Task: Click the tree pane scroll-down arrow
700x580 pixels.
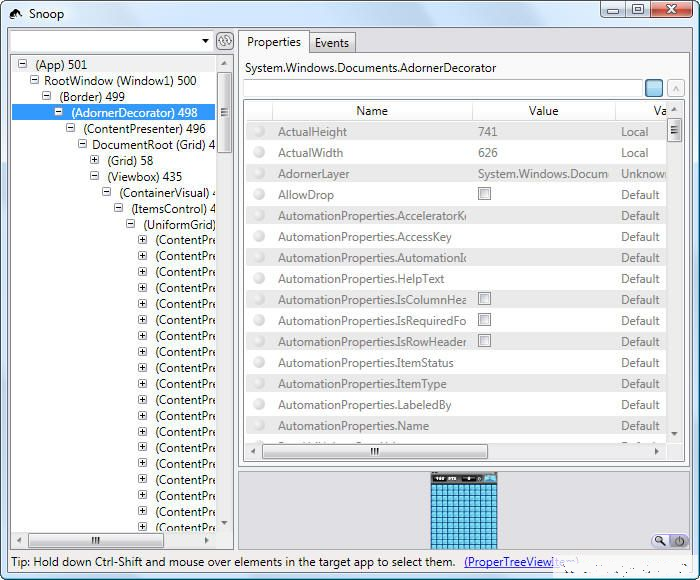Action: [x=224, y=523]
